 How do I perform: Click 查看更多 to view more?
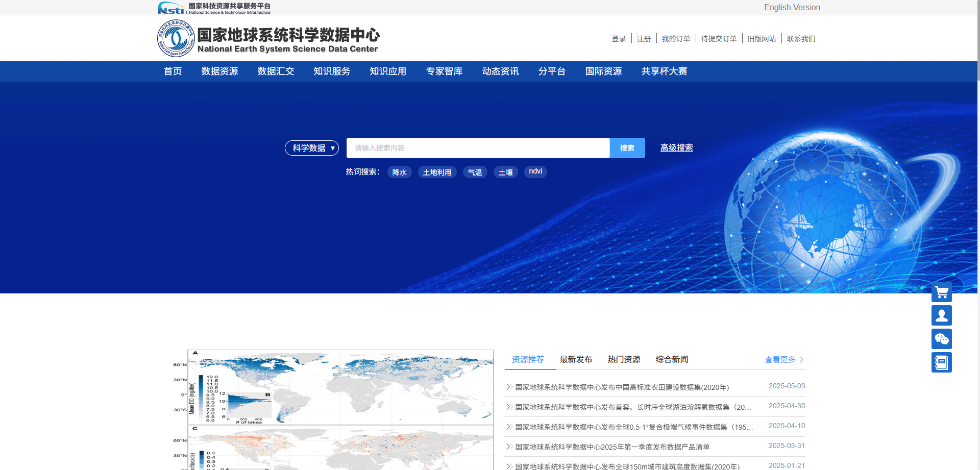point(780,360)
